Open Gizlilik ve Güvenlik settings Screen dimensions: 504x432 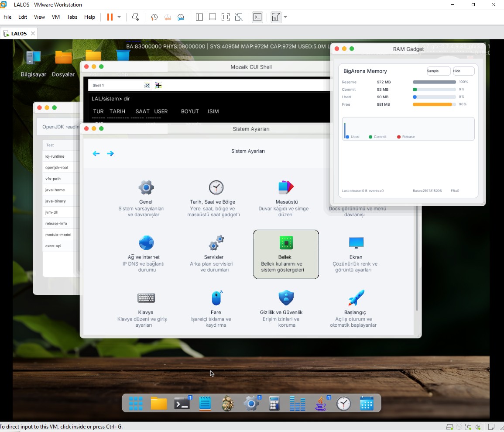[x=286, y=298]
